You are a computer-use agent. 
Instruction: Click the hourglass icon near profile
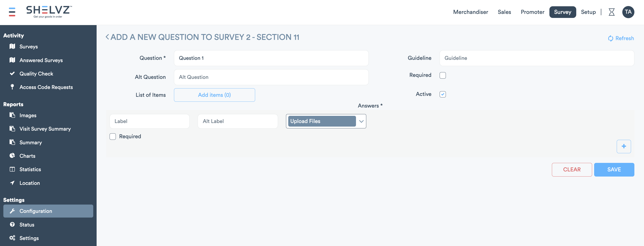612,12
